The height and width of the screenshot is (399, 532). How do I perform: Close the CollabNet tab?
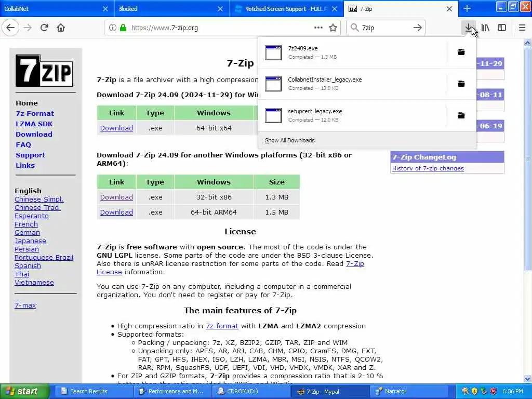105,9
